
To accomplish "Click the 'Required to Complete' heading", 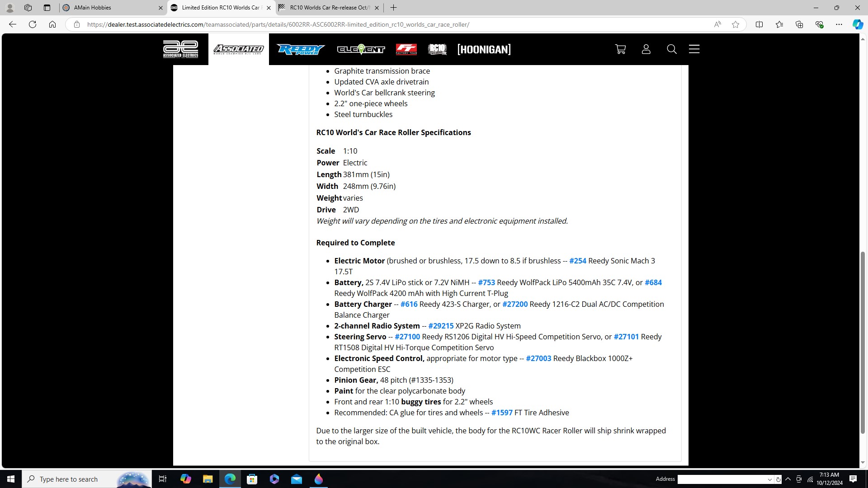I will [x=355, y=243].
